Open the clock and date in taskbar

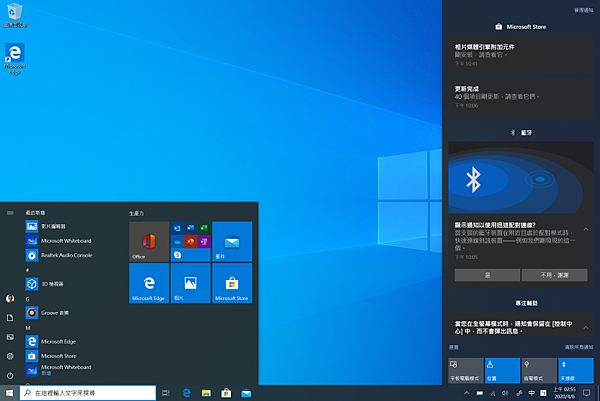point(565,393)
